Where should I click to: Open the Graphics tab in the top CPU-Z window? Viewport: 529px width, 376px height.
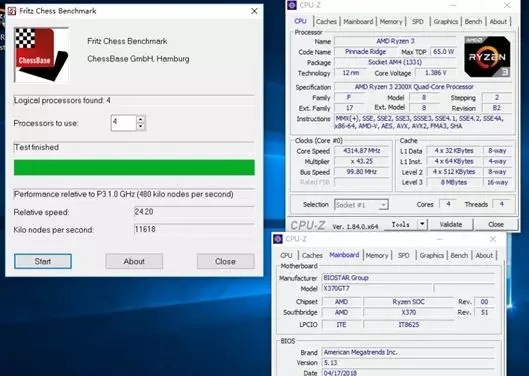pos(446,22)
